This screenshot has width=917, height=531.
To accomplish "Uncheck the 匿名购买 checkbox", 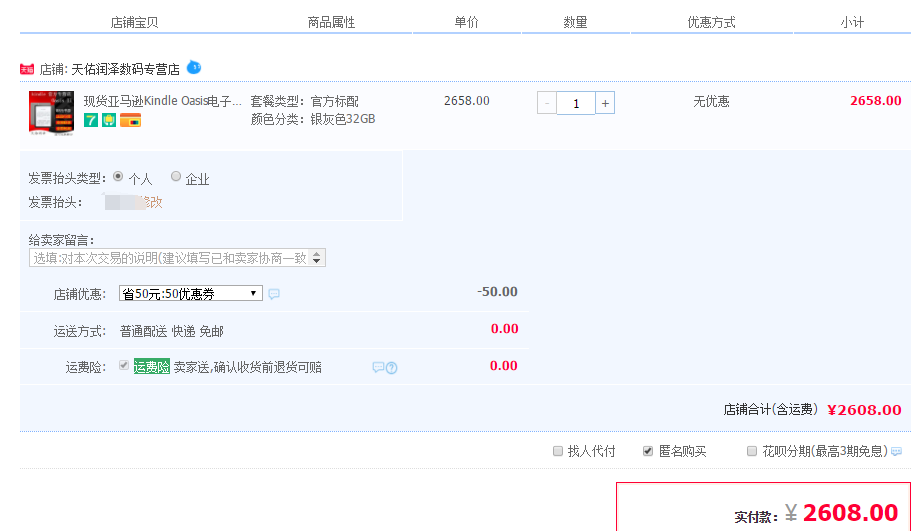I will [x=648, y=451].
